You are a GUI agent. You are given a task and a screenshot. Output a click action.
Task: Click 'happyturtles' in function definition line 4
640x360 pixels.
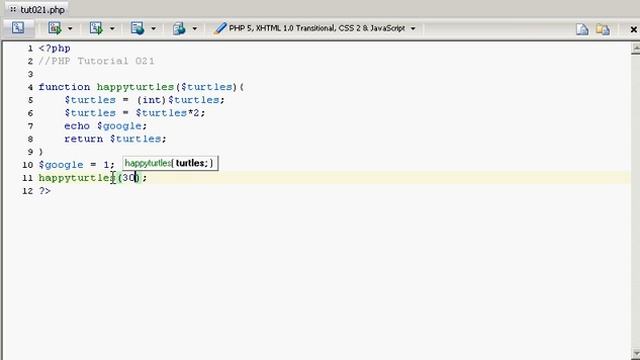pos(136,87)
